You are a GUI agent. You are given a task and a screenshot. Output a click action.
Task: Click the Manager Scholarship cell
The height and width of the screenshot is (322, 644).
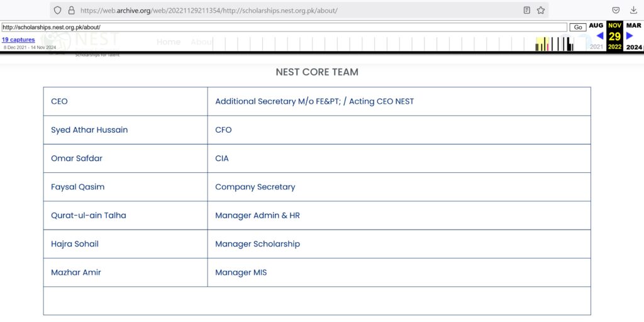tap(399, 244)
